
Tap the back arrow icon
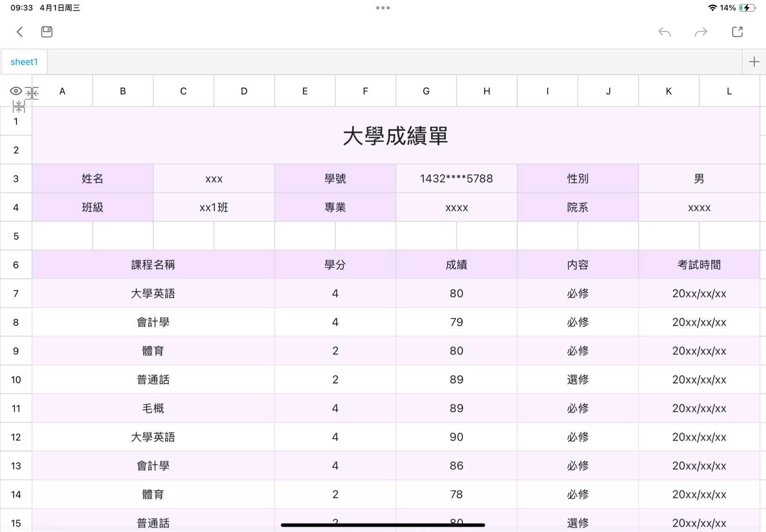(x=20, y=32)
